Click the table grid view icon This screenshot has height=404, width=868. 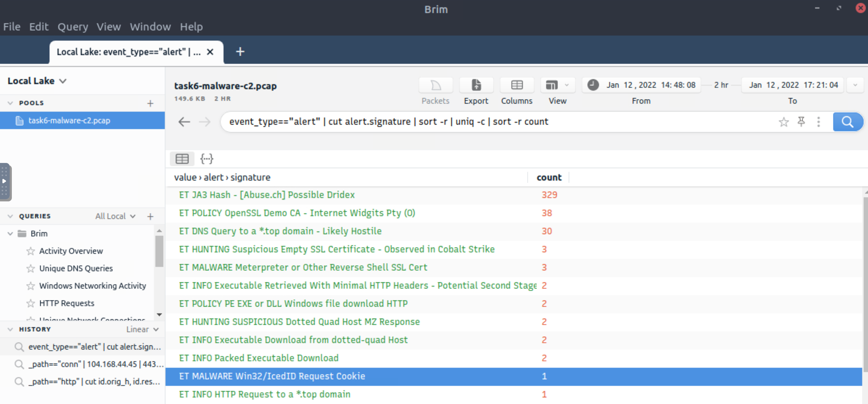click(183, 159)
